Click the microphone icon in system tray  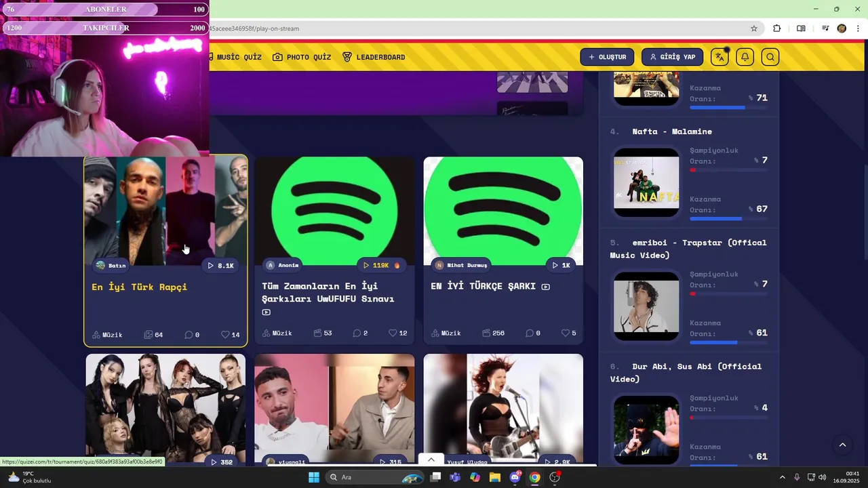click(x=797, y=477)
